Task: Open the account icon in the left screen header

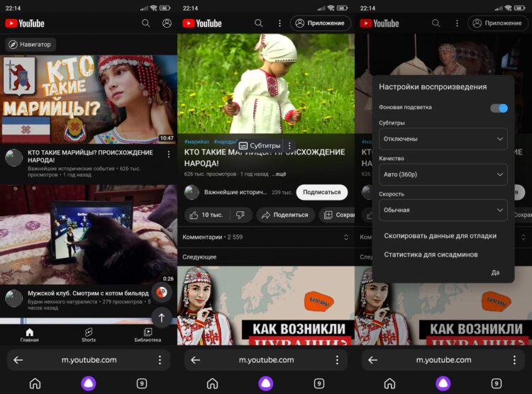Action: [x=167, y=23]
